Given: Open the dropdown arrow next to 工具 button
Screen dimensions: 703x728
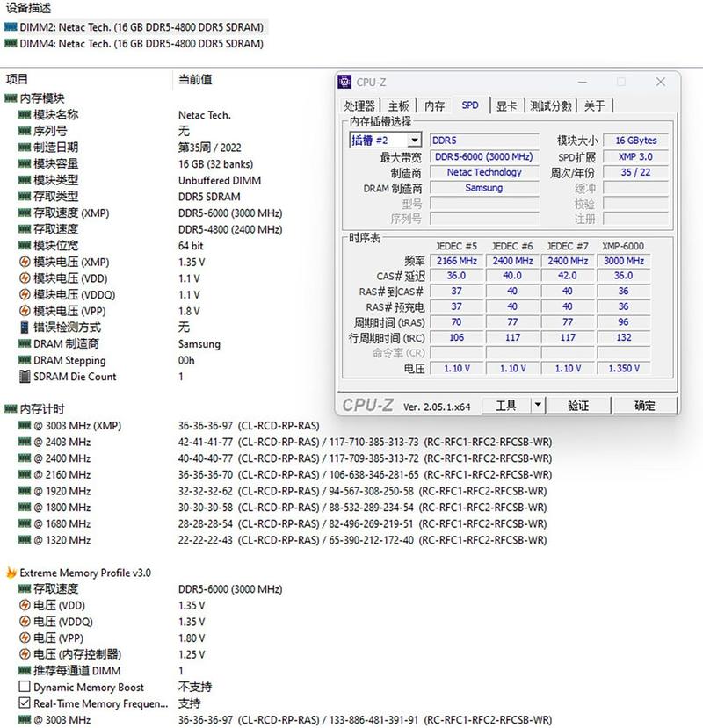Looking at the screenshot, I should [x=538, y=405].
